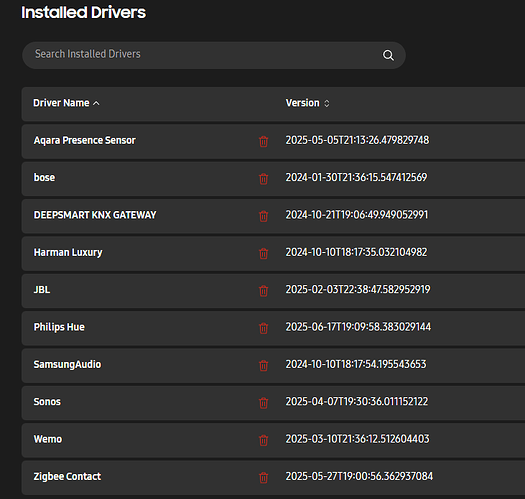Sort the table by Driver Name
The width and height of the screenshot is (525, 499).
[66, 103]
